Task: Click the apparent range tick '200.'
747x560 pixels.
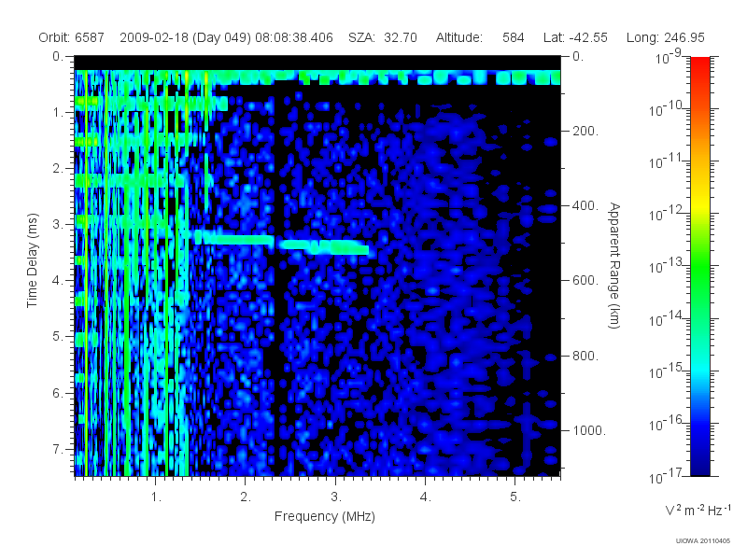Action: coord(585,131)
